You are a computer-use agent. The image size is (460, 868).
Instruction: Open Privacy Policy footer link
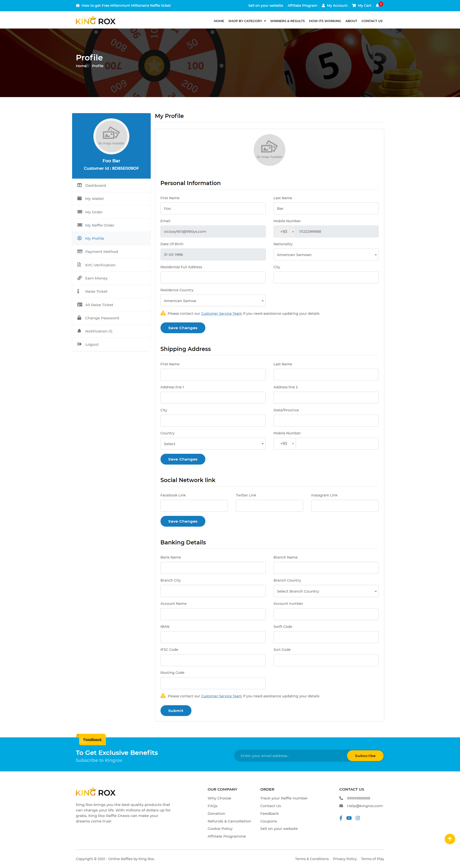pos(345,859)
